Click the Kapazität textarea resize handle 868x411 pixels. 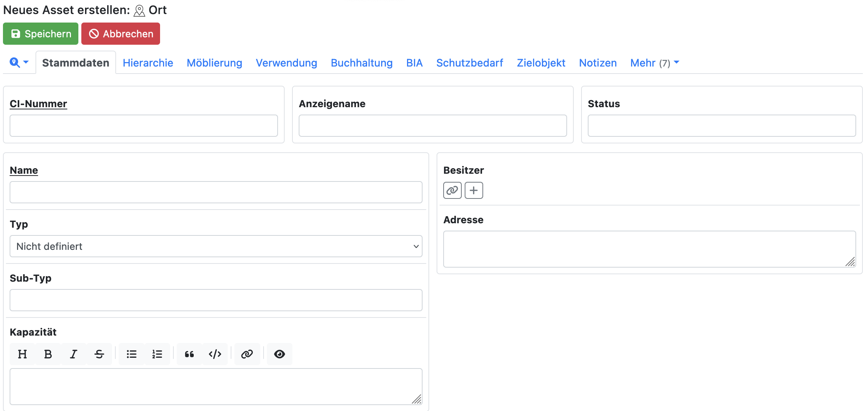point(417,400)
